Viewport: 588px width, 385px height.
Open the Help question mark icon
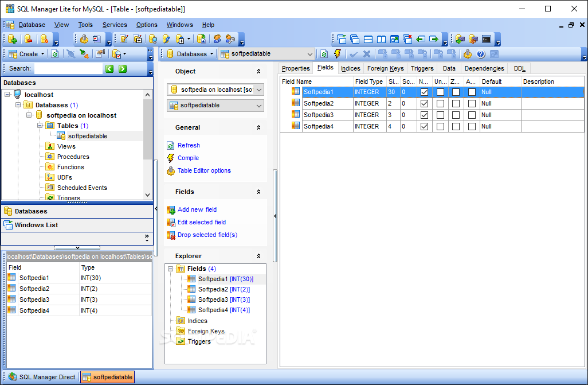481,54
